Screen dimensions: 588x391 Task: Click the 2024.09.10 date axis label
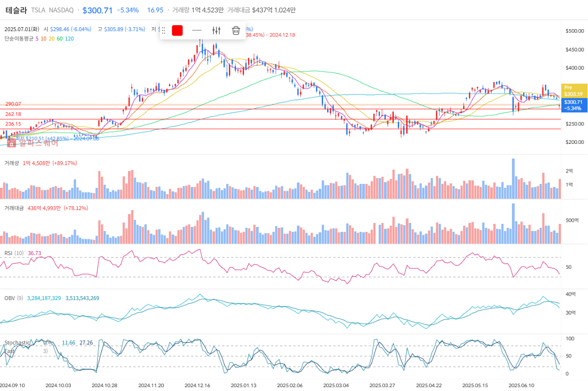click(13, 386)
